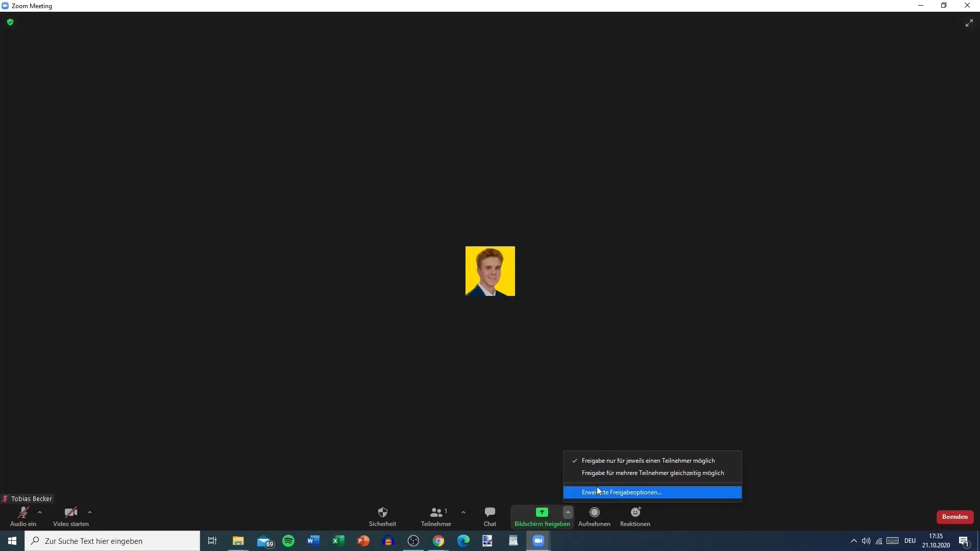Screen dimensions: 980x551
Task: Open Erweiterte Freigabeoptionen menu entry
Action: click(652, 492)
